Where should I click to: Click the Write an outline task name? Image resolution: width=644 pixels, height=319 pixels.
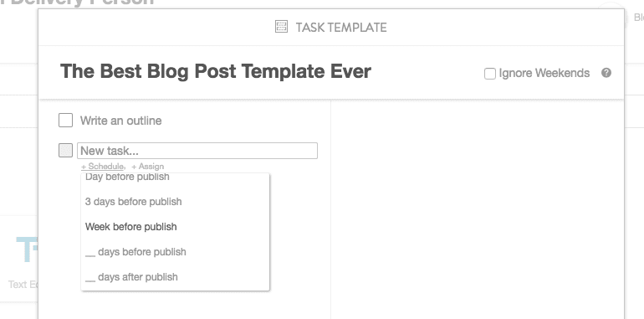click(120, 121)
